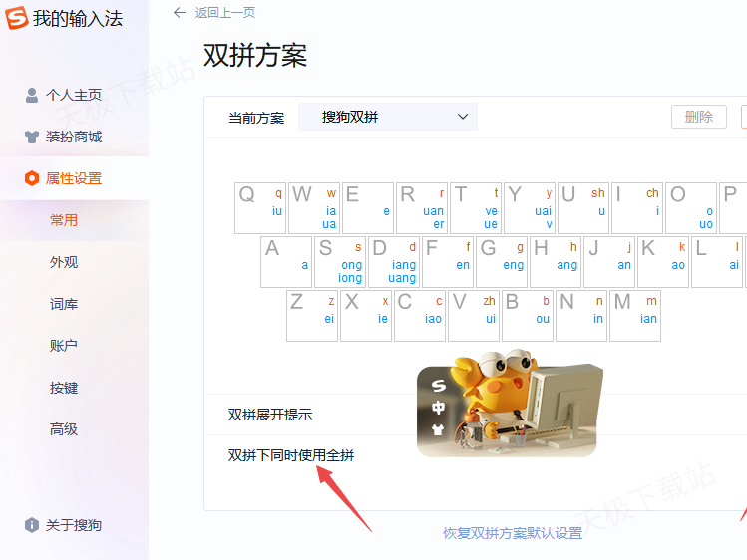The height and width of the screenshot is (560, 747).
Task: Click the 双拼下同时使用全拼 setting label
Action: (291, 455)
